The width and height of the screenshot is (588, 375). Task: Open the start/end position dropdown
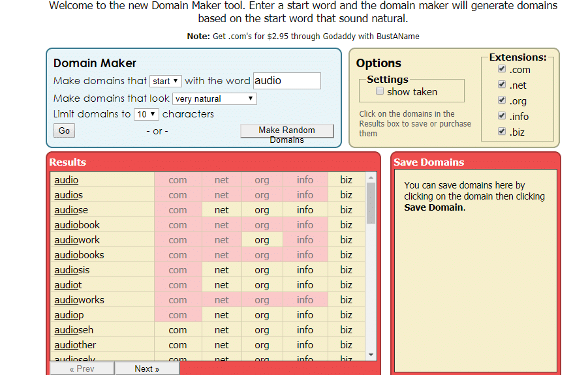[x=166, y=81]
